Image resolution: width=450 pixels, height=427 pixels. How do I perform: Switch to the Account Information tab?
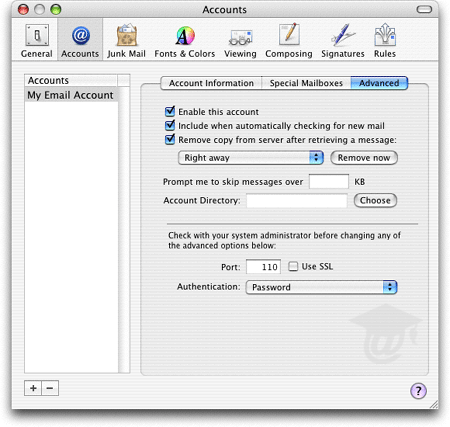[211, 83]
